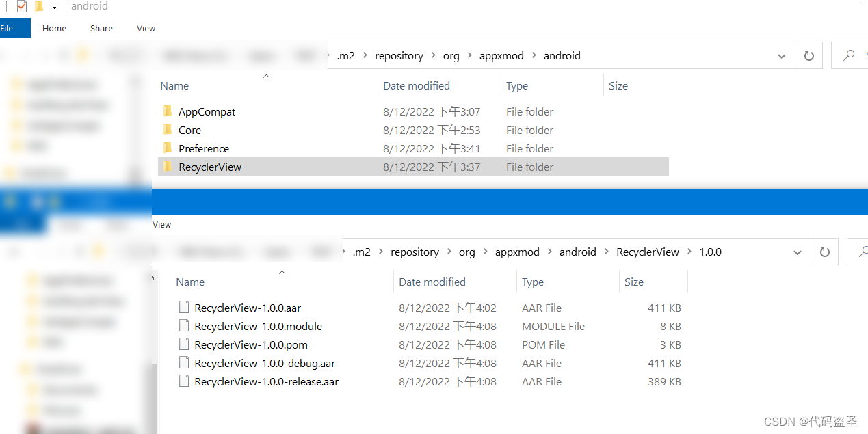Viewport: 868px width, 434px height.
Task: Click the 389 KB size value
Action: (x=664, y=381)
